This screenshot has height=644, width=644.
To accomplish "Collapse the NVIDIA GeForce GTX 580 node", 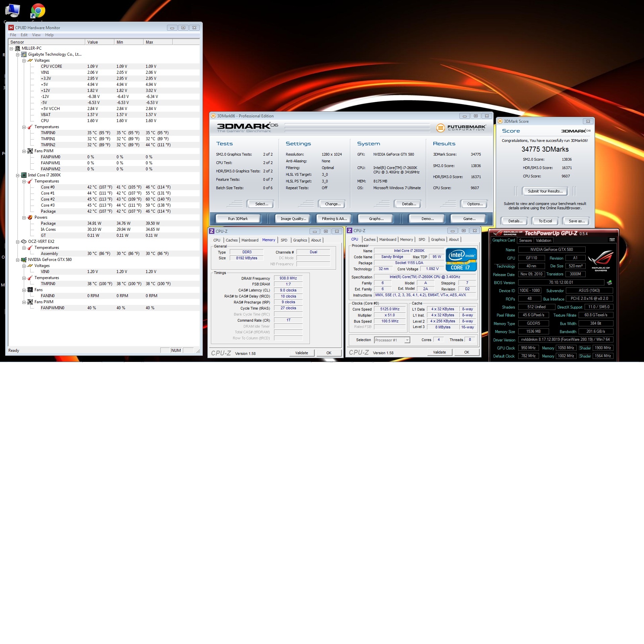I will pos(18,260).
